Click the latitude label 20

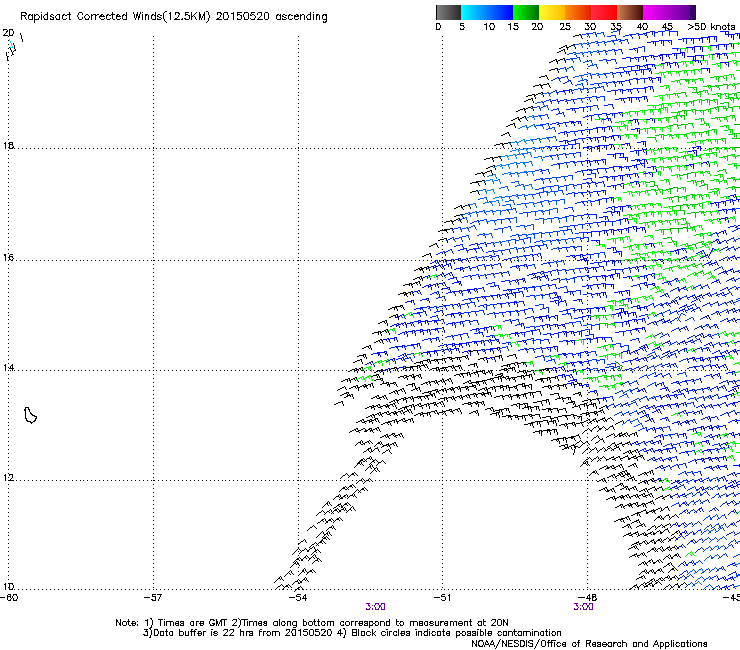[x=8, y=33]
